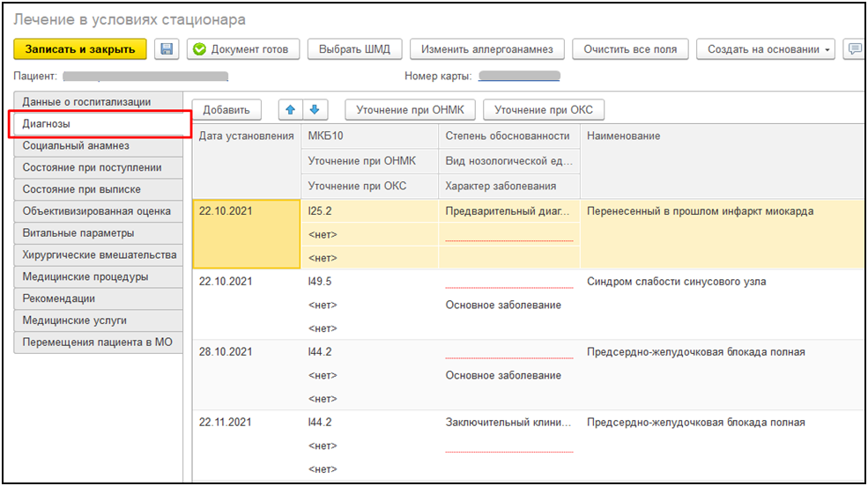The height and width of the screenshot is (486, 868).
Task: Go to Хирургические вмешательства tab
Action: 99,255
